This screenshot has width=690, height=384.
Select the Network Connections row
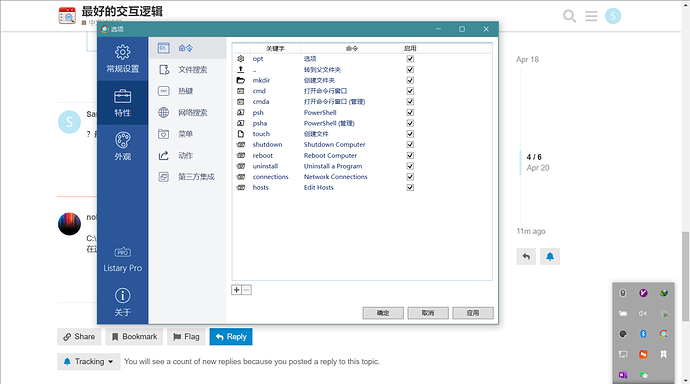[x=335, y=176]
